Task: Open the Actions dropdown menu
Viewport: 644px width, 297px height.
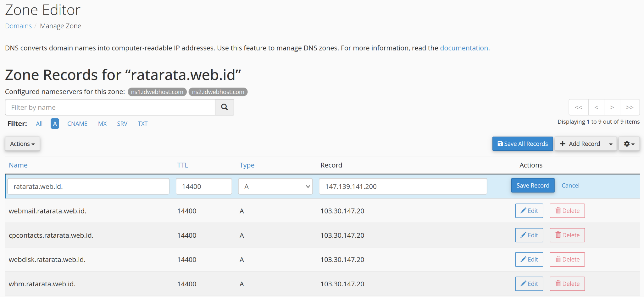Action: point(22,144)
